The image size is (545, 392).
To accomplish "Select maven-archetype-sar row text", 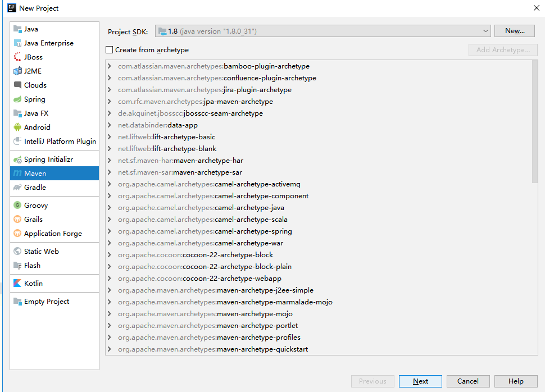I will [x=180, y=172].
